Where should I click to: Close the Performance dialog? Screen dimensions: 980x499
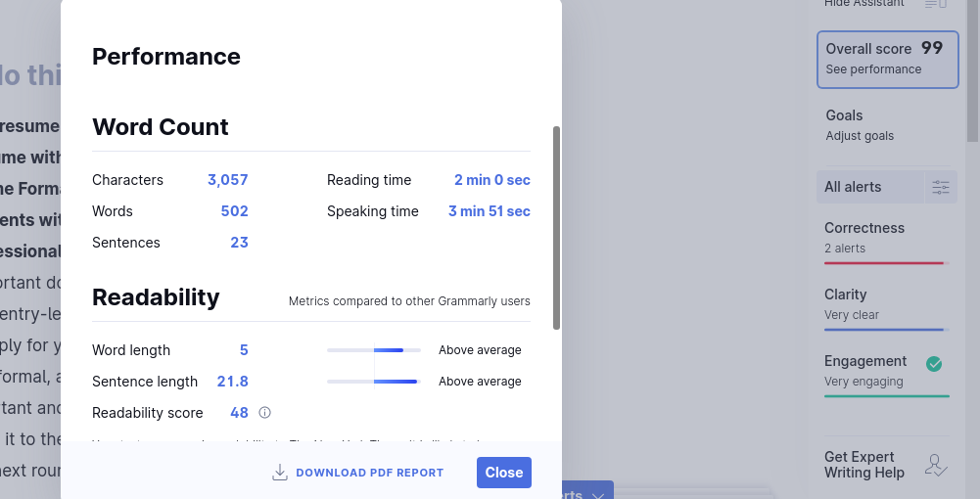[x=503, y=473]
